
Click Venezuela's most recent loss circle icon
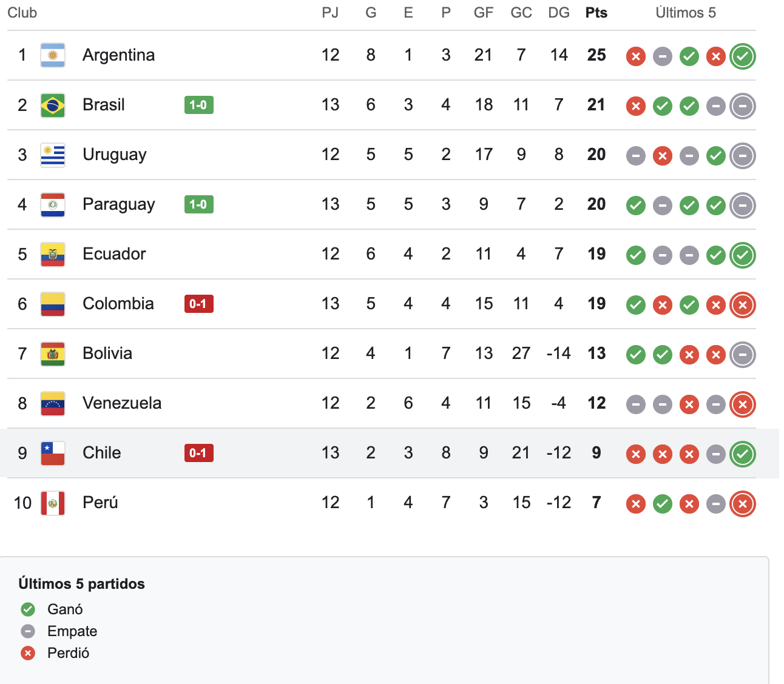pos(743,404)
